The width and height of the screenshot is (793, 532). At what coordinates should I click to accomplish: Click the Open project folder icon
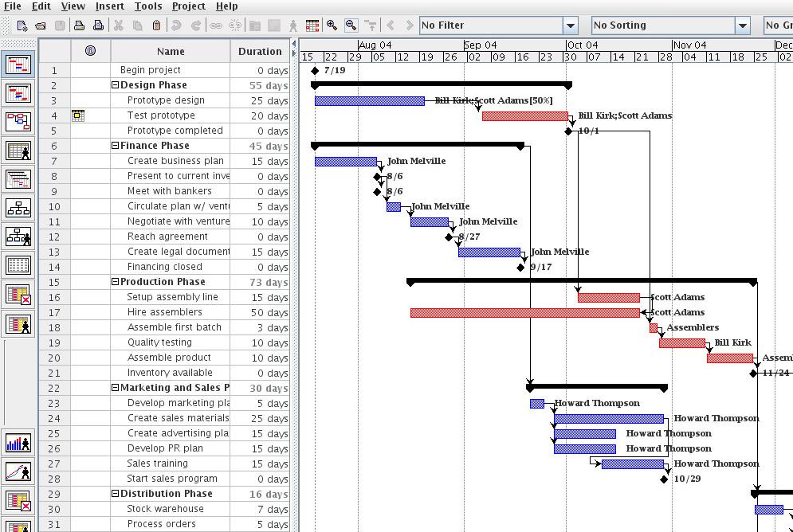[x=41, y=25]
